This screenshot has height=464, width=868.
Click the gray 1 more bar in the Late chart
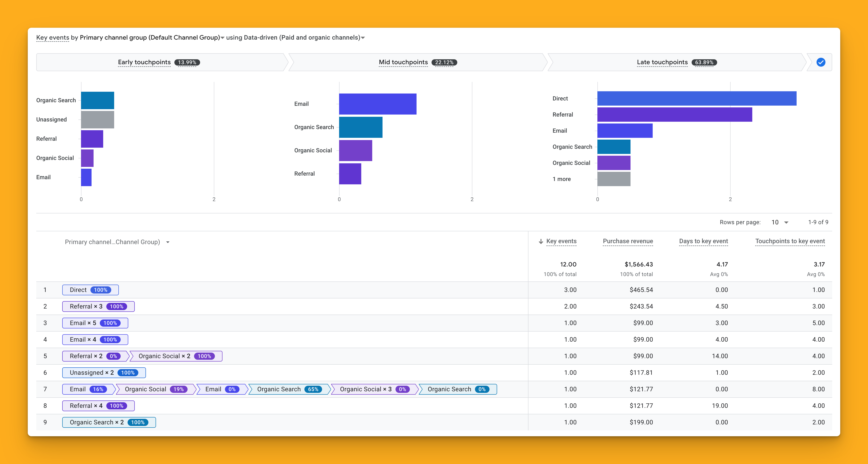[614, 179]
